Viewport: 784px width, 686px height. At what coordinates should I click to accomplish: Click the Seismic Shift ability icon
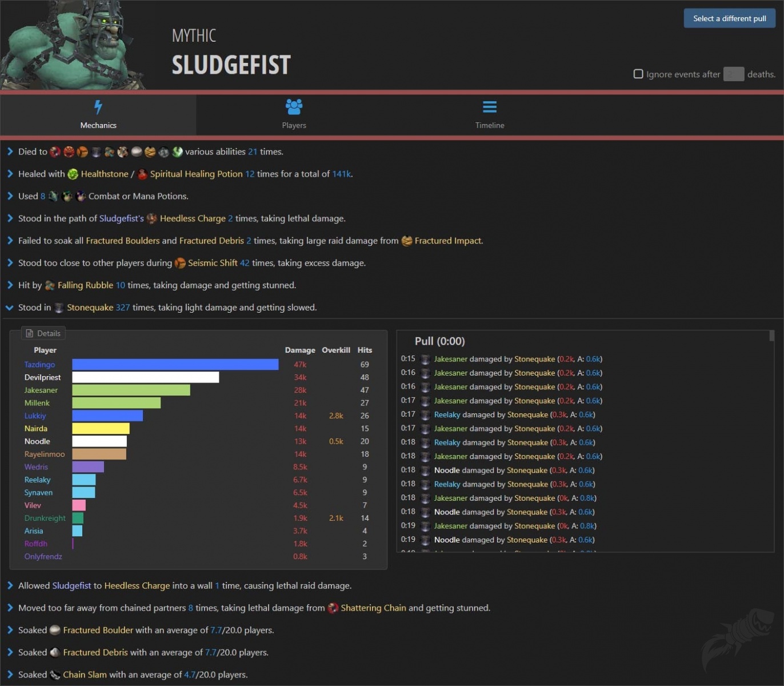[x=180, y=263]
